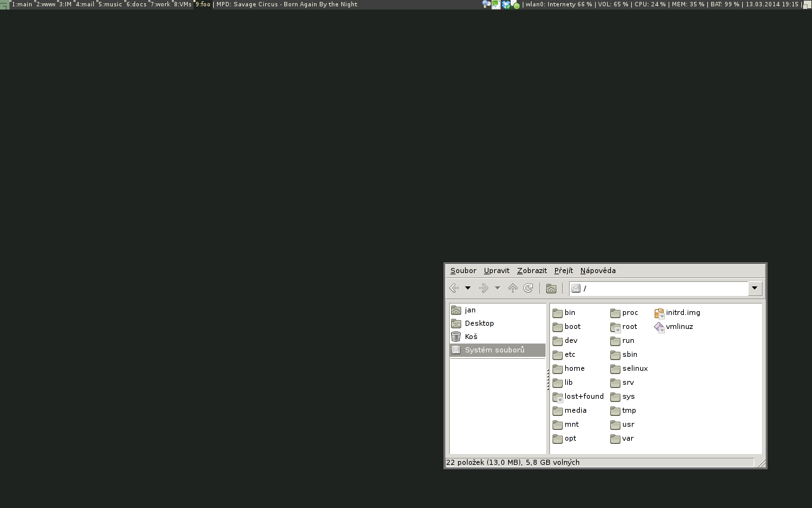Expand the location bar dropdown
This screenshot has width=812, height=508.
click(x=754, y=288)
